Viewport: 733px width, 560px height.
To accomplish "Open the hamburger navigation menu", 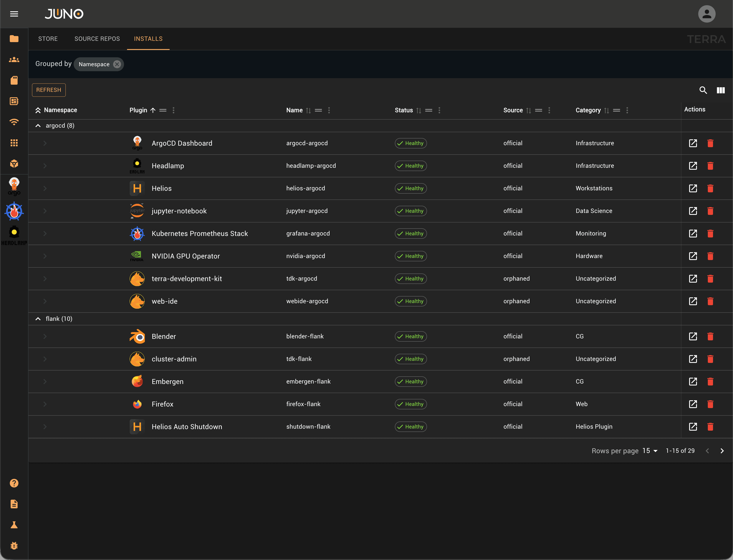I will coord(14,14).
